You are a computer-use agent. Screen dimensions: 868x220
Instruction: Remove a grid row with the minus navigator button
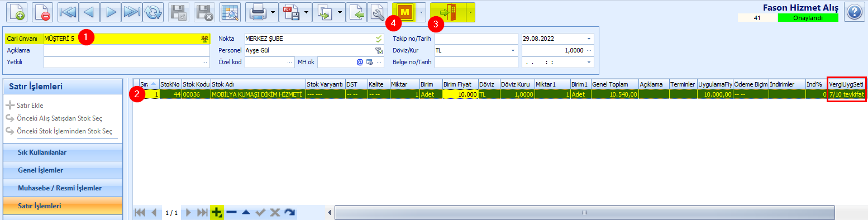(232, 213)
